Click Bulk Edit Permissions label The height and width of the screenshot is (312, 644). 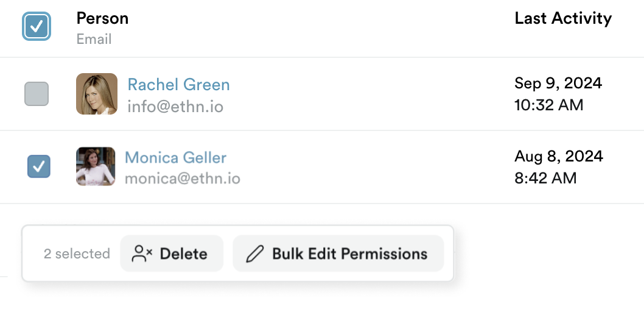click(349, 253)
